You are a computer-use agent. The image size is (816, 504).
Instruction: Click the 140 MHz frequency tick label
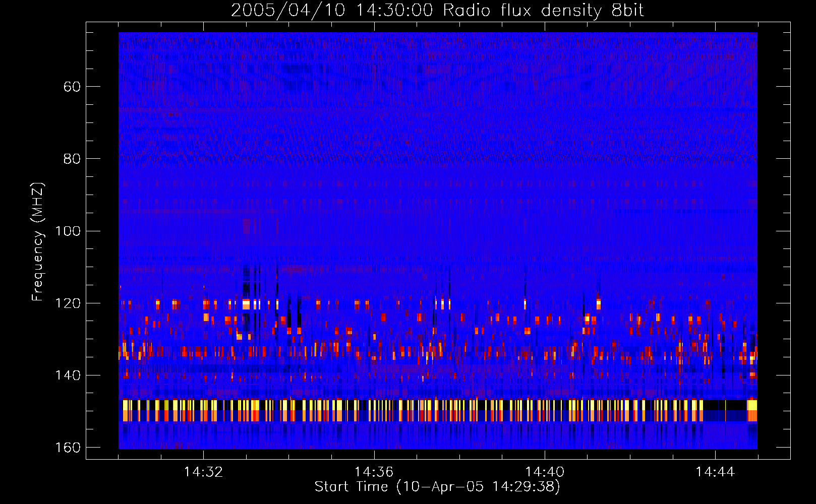(68, 375)
